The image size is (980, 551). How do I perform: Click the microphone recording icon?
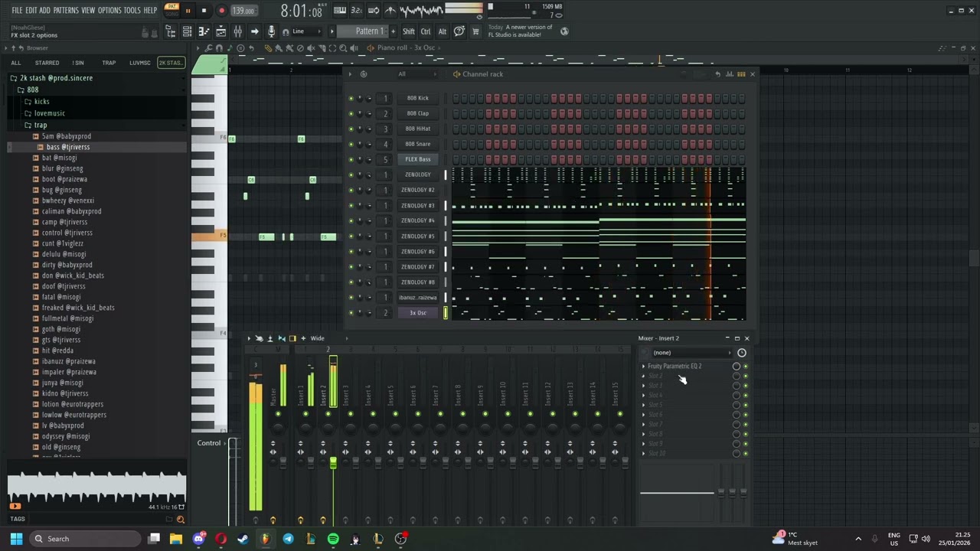coord(271,31)
